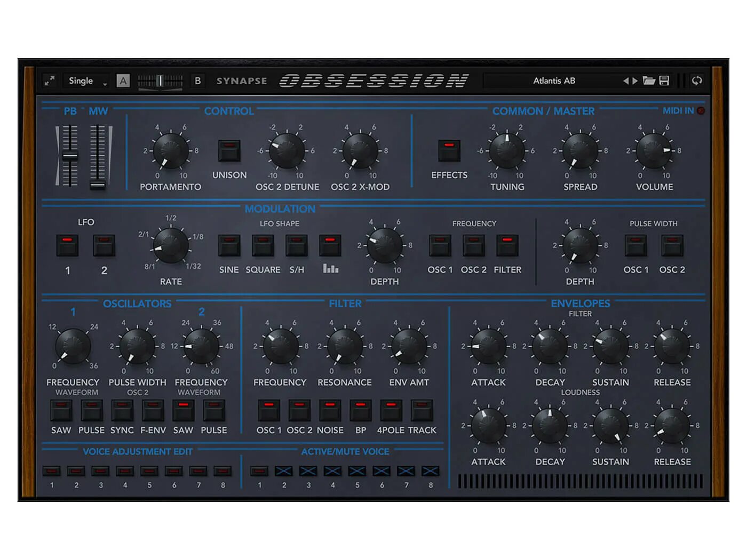Toggle the 4Pole filter switch
747x560 pixels.
391,411
